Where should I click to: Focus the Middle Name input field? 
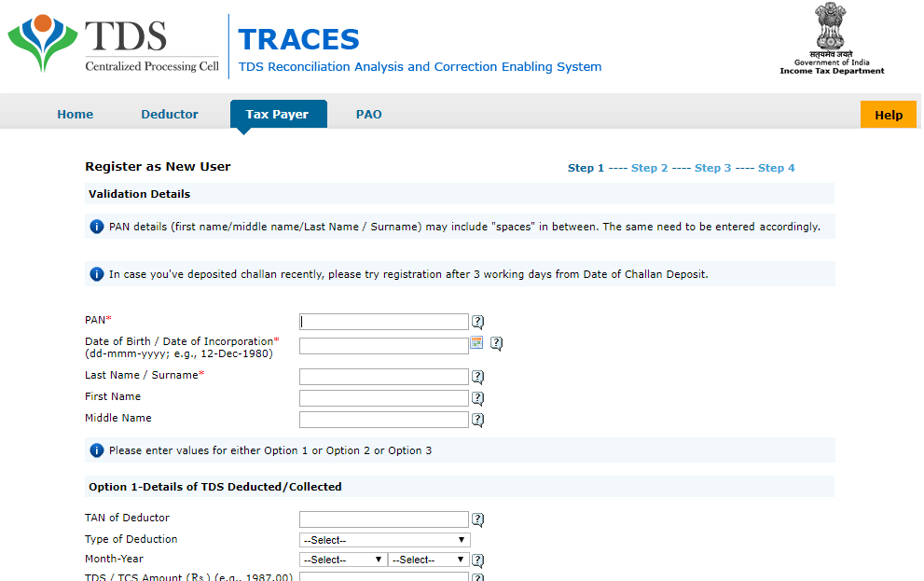[x=383, y=420]
